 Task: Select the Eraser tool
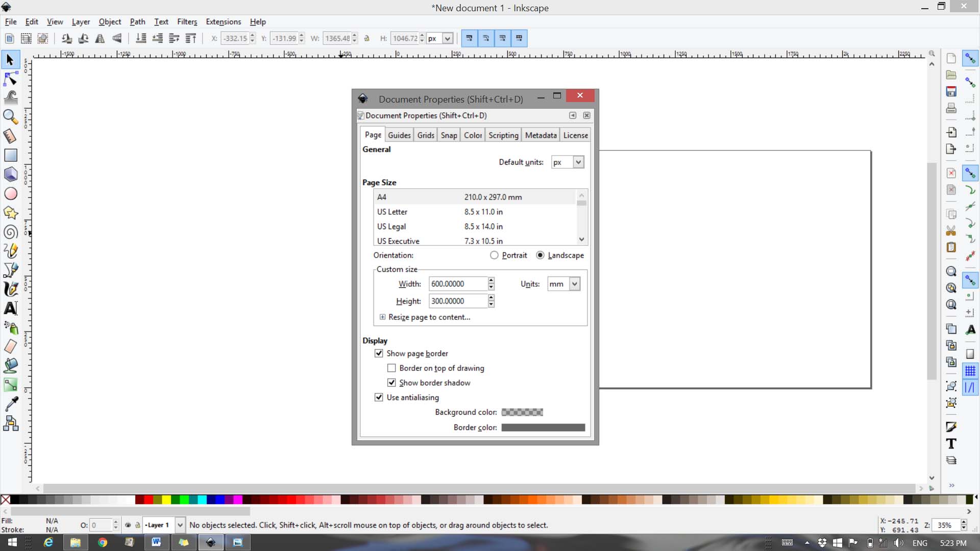pyautogui.click(x=10, y=346)
